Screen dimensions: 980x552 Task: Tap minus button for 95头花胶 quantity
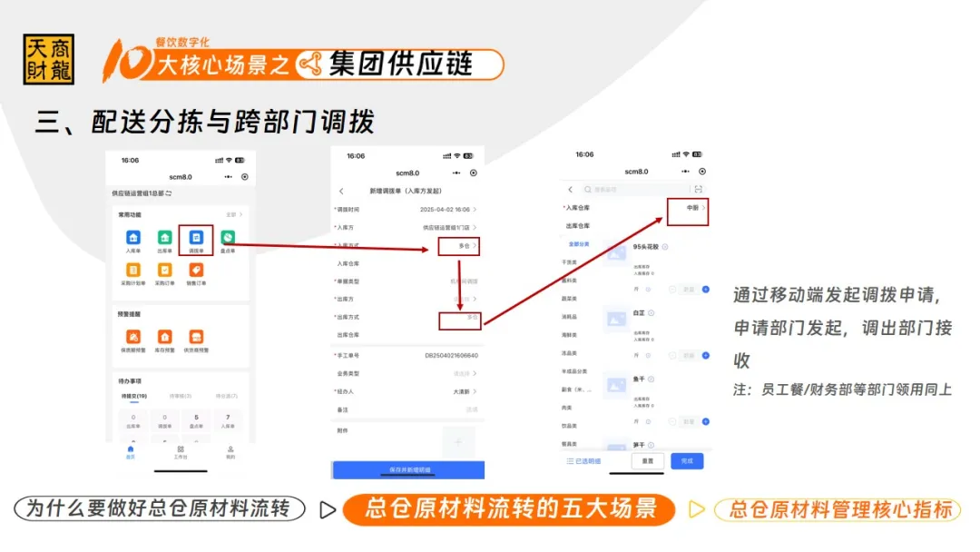(671, 290)
